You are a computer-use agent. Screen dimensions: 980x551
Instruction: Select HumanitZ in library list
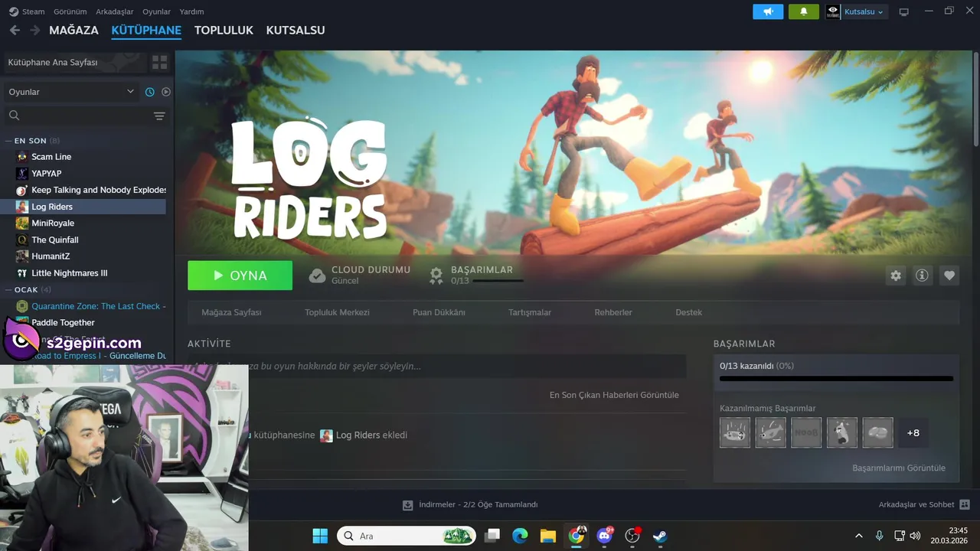tap(51, 256)
